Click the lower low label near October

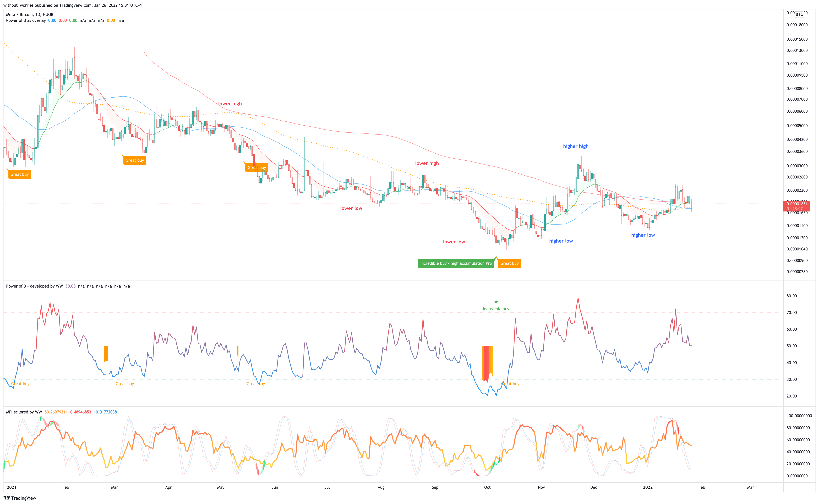(454, 242)
